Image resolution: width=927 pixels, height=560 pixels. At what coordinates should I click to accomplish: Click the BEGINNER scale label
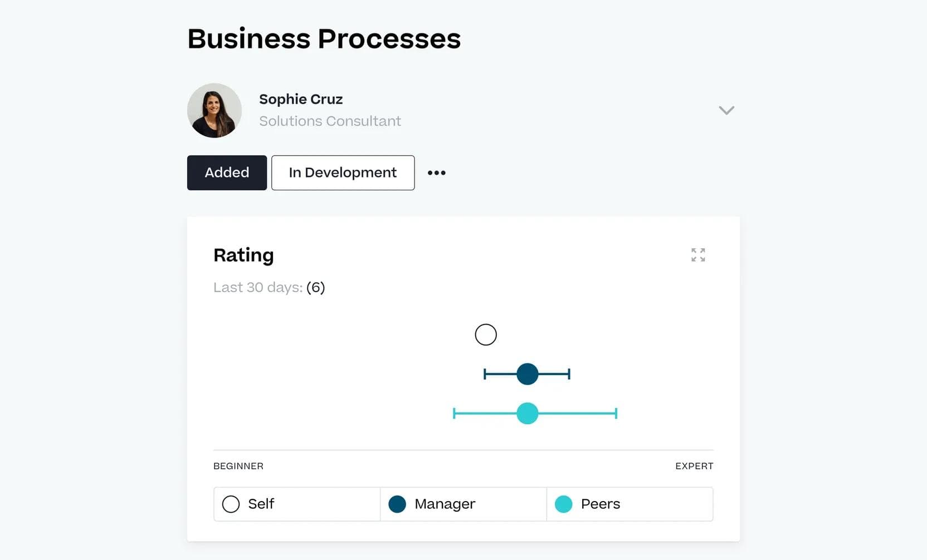click(238, 466)
